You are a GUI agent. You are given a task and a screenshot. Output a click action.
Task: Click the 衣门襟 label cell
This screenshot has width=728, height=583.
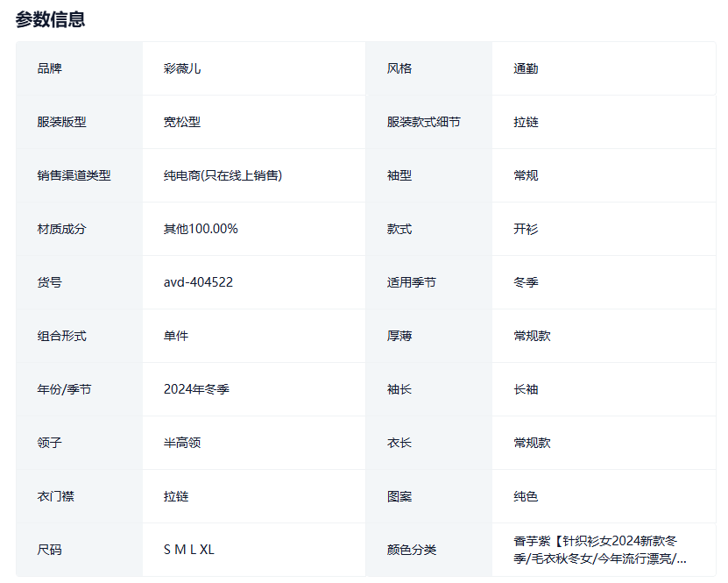pyautogui.click(x=55, y=496)
